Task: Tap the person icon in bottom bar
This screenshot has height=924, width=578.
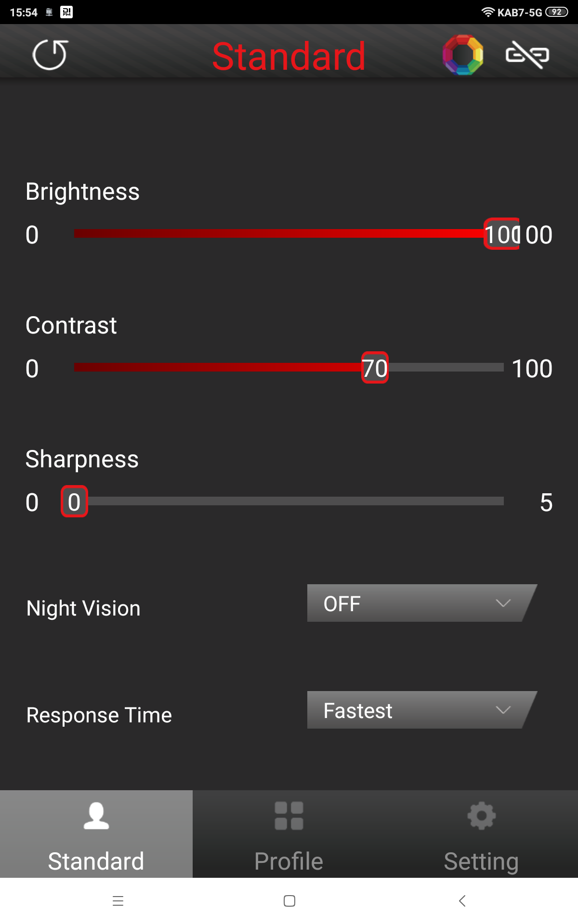Action: [x=96, y=816]
